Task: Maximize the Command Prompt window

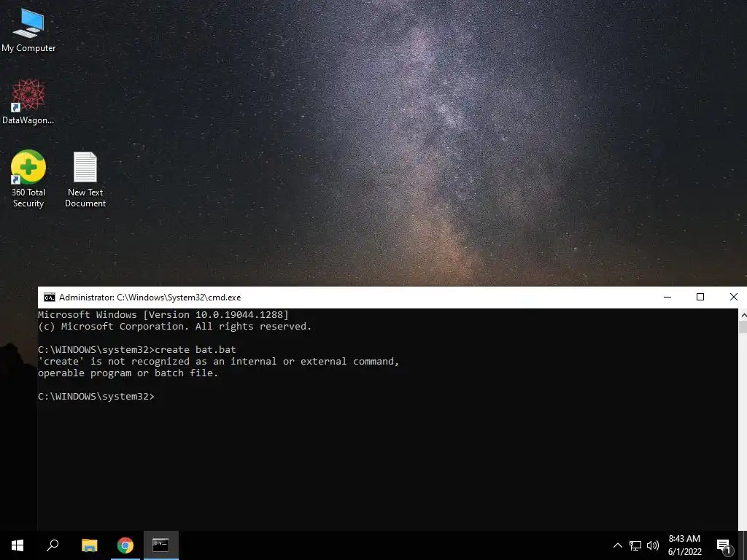Action: click(700, 297)
